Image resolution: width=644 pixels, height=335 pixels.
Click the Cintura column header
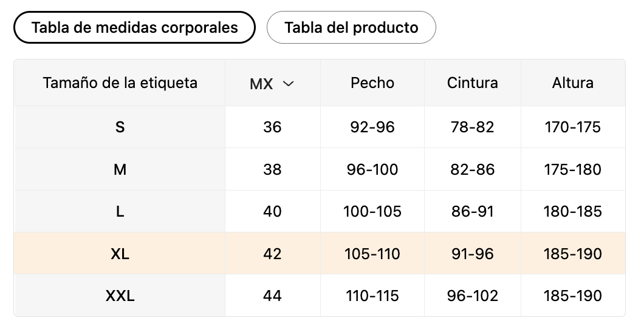click(x=472, y=83)
